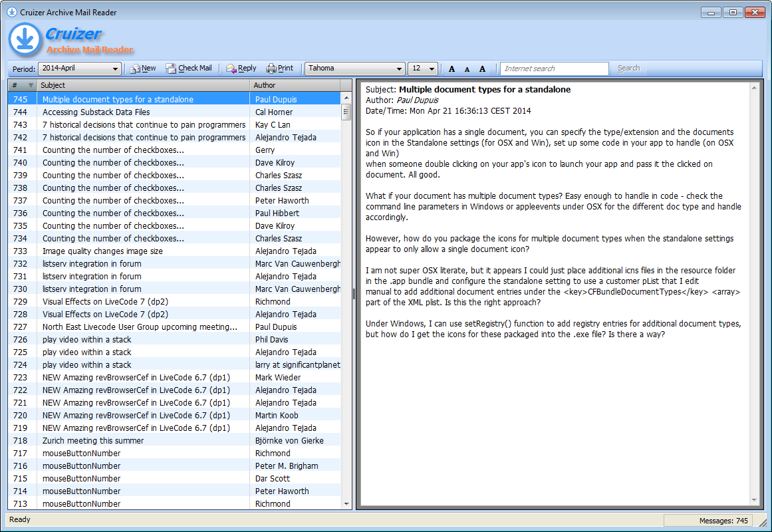Click the last bold A font icon
772x532 pixels.
point(483,69)
